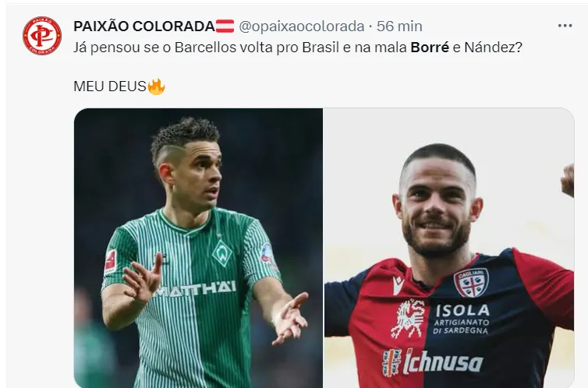Open the @opaixaocolorada handle link
Image resolution: width=588 pixels, height=388 pixels.
click(302, 26)
